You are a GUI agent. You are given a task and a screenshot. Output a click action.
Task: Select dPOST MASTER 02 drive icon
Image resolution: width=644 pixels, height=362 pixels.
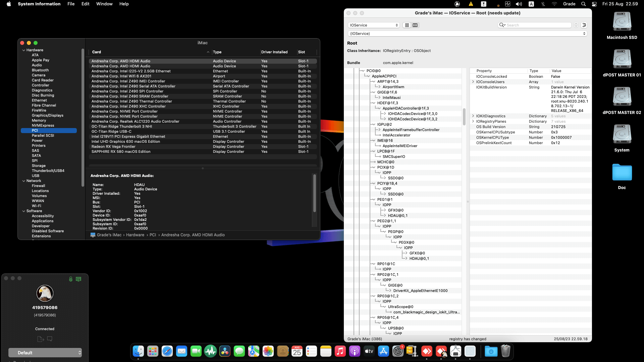[x=622, y=97]
